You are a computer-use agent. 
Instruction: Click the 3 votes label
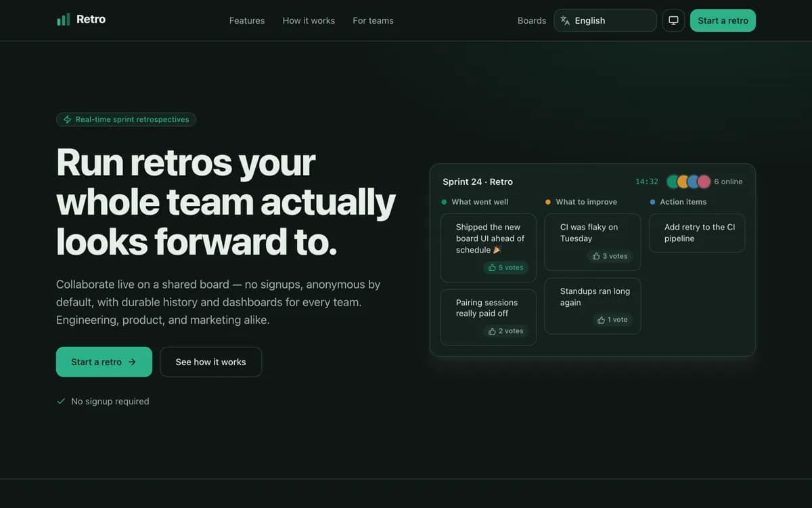tap(615, 256)
